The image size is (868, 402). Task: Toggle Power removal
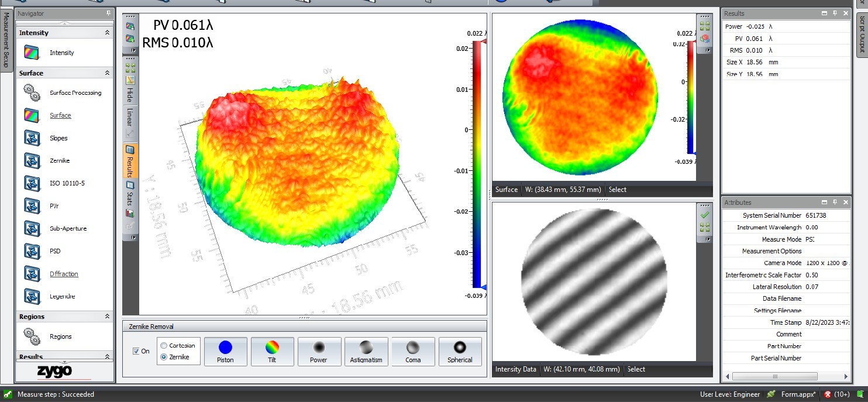pyautogui.click(x=319, y=352)
